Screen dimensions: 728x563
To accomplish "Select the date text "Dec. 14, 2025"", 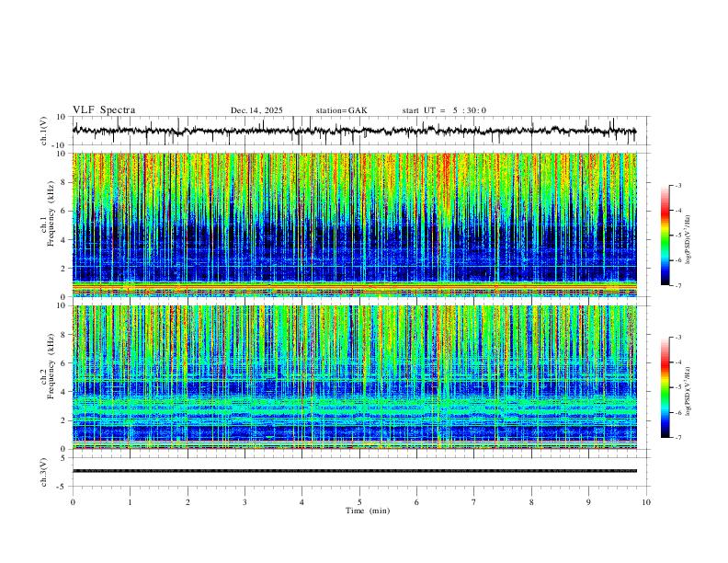I will click(256, 110).
